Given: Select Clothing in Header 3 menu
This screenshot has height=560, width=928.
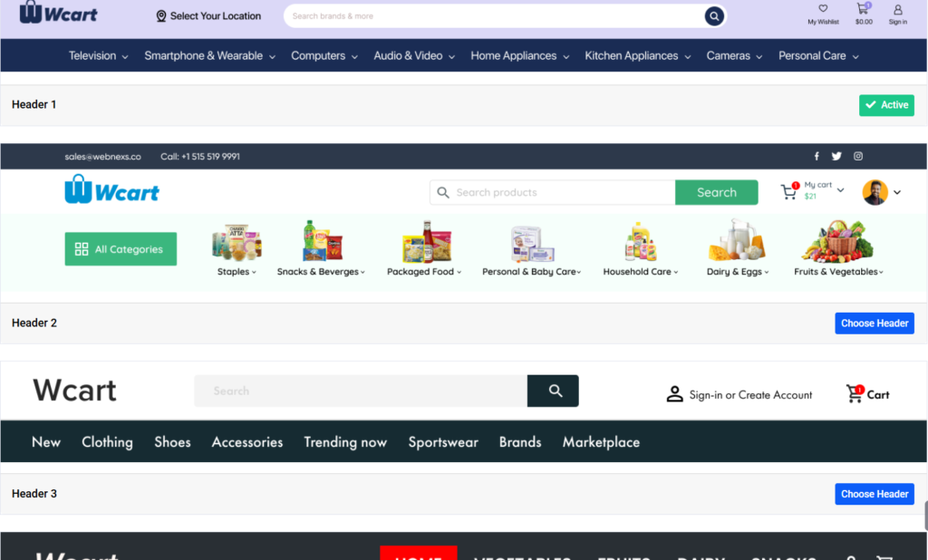Looking at the screenshot, I should (x=107, y=442).
